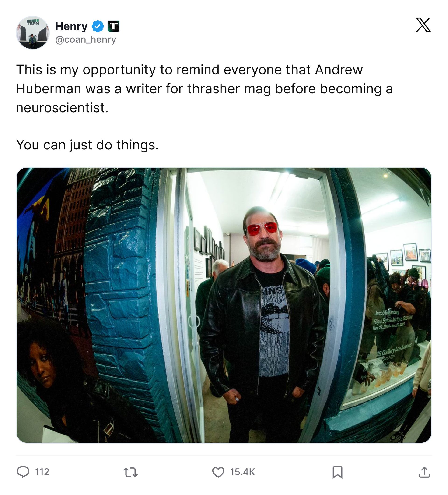The image size is (448, 495).
Task: Click the X logo
Action: (423, 25)
